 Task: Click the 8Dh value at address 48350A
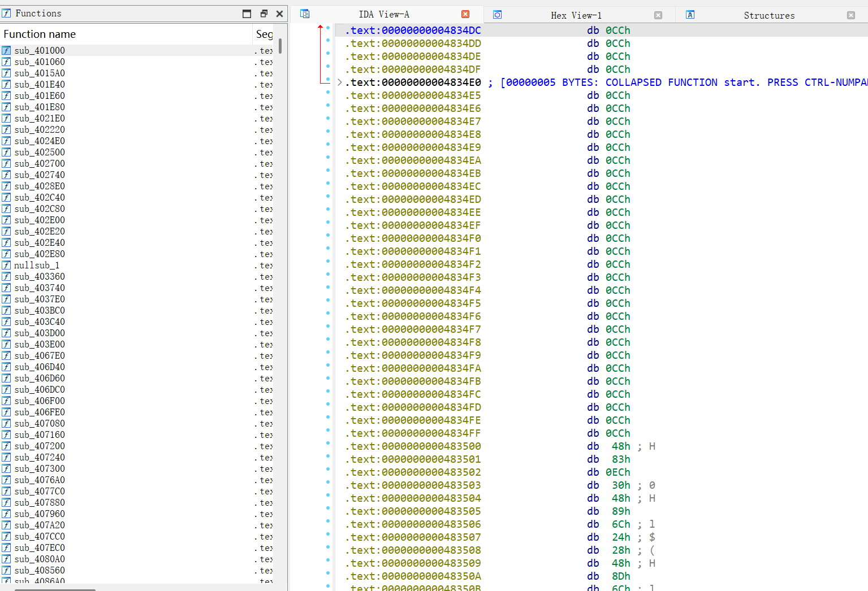click(x=621, y=576)
